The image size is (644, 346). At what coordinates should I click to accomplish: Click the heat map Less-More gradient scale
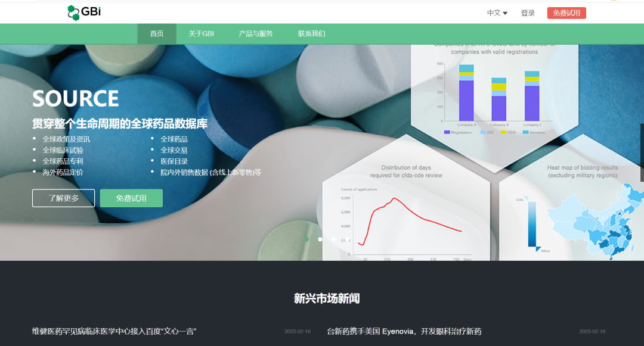point(532,223)
